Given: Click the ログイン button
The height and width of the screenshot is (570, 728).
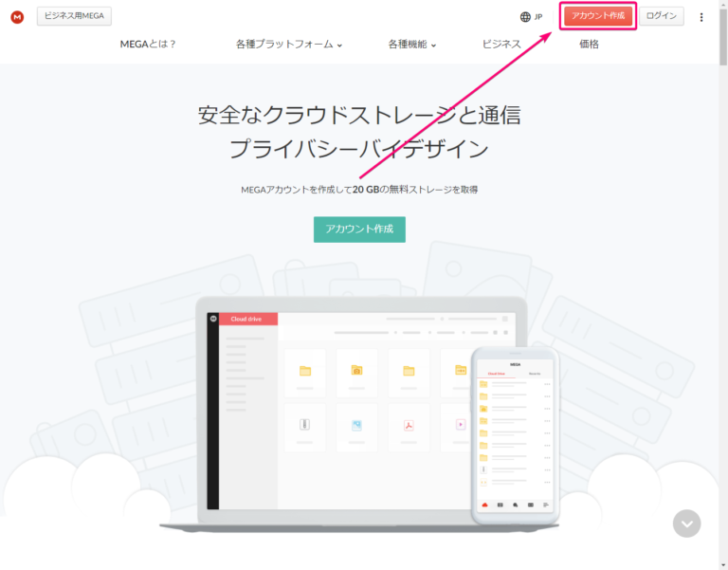Looking at the screenshot, I should click(x=661, y=16).
